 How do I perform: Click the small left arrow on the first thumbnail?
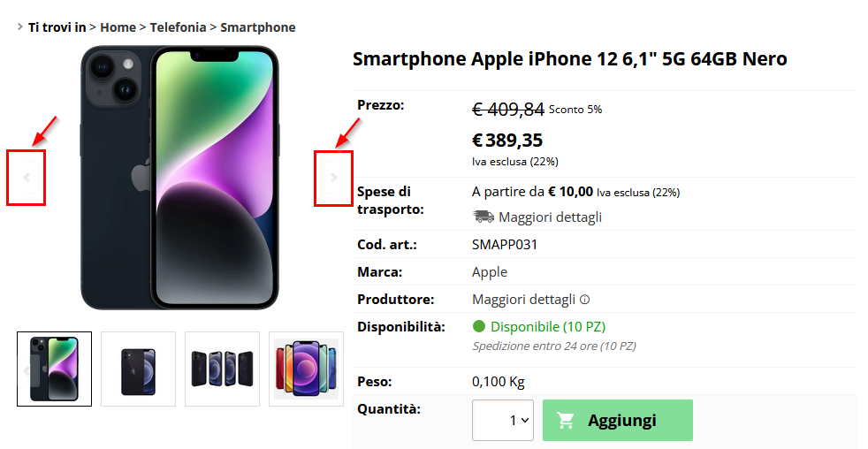pyautogui.click(x=26, y=370)
